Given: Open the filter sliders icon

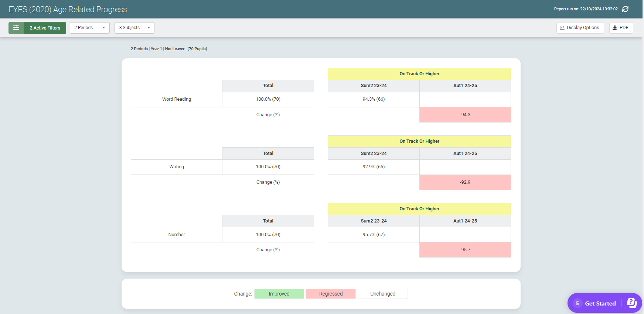Looking at the screenshot, I should pos(16,28).
